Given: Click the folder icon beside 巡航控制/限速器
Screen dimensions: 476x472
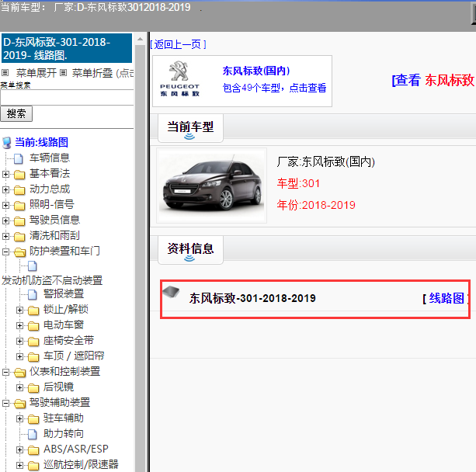Looking at the screenshot, I should [x=33, y=466].
